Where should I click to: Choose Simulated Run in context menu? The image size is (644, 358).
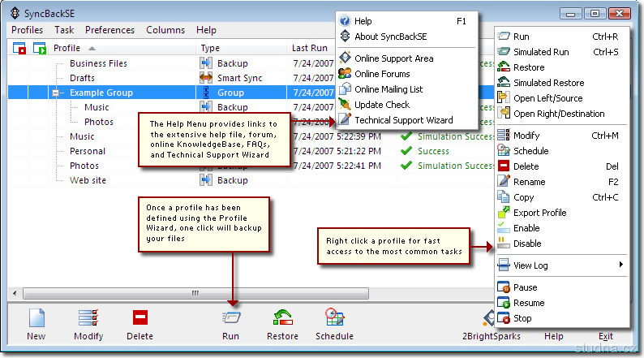[x=541, y=52]
